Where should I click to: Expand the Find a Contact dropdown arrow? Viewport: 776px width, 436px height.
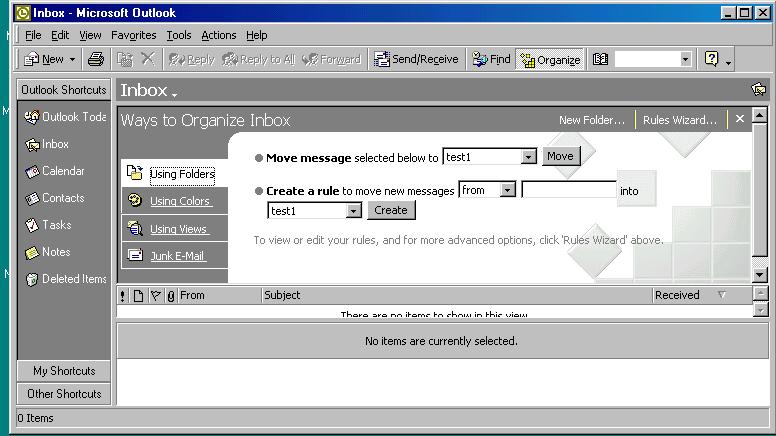pyautogui.click(x=685, y=59)
